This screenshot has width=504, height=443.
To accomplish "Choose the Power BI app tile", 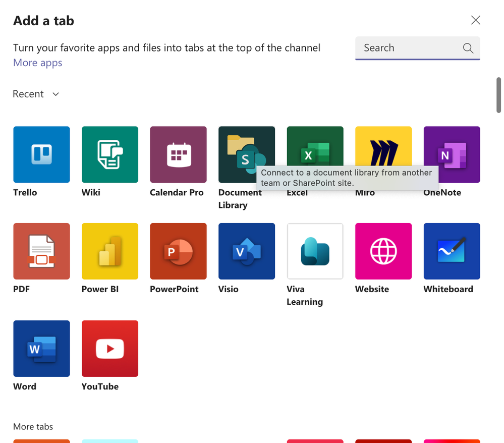I will click(x=110, y=251).
